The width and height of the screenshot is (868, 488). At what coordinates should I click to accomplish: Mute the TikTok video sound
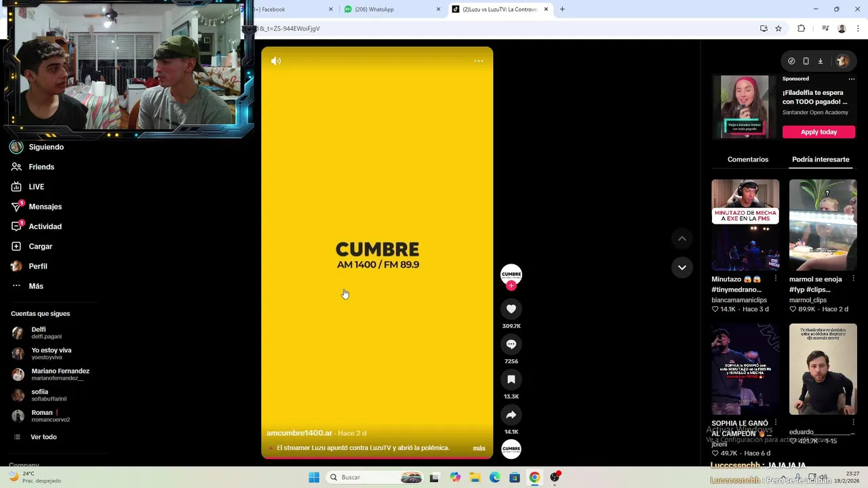(276, 61)
